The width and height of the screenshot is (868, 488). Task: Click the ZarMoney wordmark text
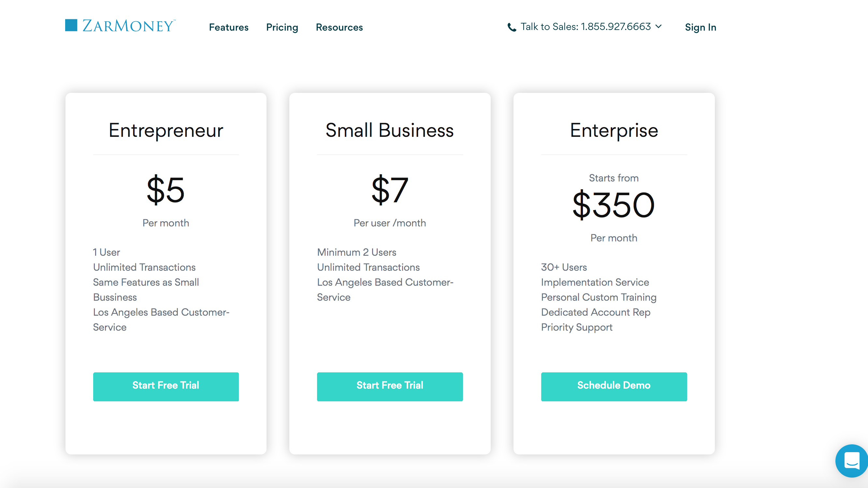tap(128, 26)
